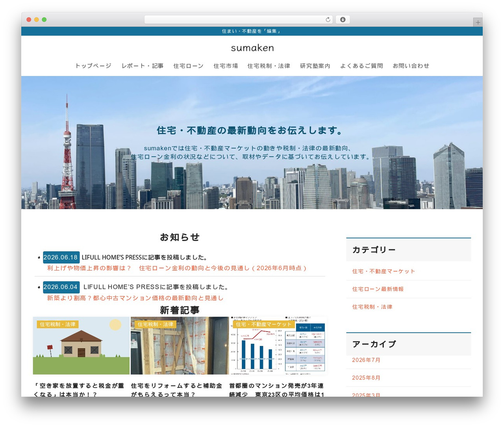Select 住宅税制・法律 category in sidebar
The image size is (504, 427).
372,307
